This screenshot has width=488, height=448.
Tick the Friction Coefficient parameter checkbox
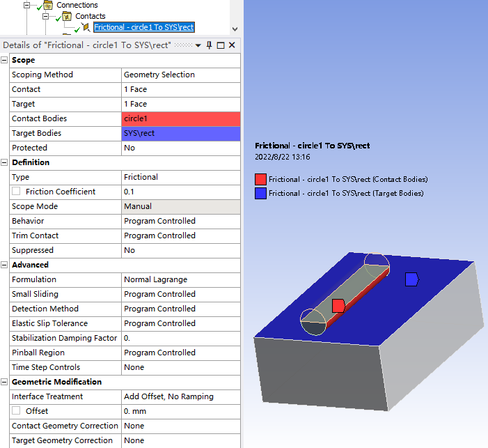pos(16,191)
